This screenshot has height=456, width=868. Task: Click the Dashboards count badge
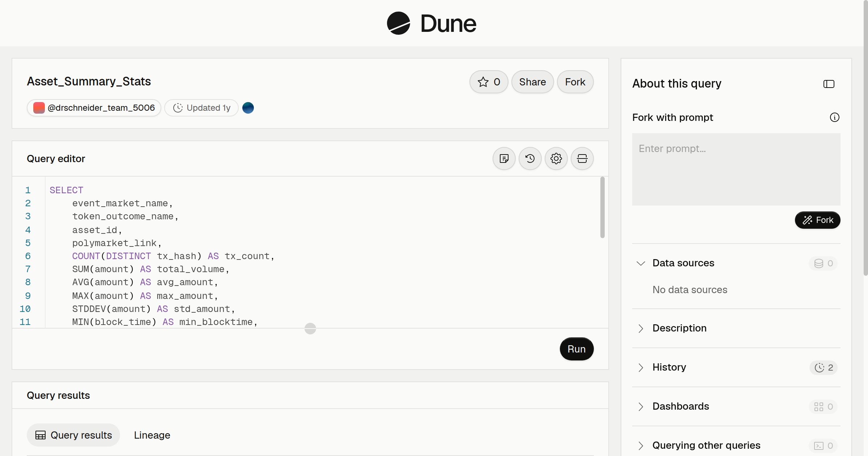click(x=823, y=407)
